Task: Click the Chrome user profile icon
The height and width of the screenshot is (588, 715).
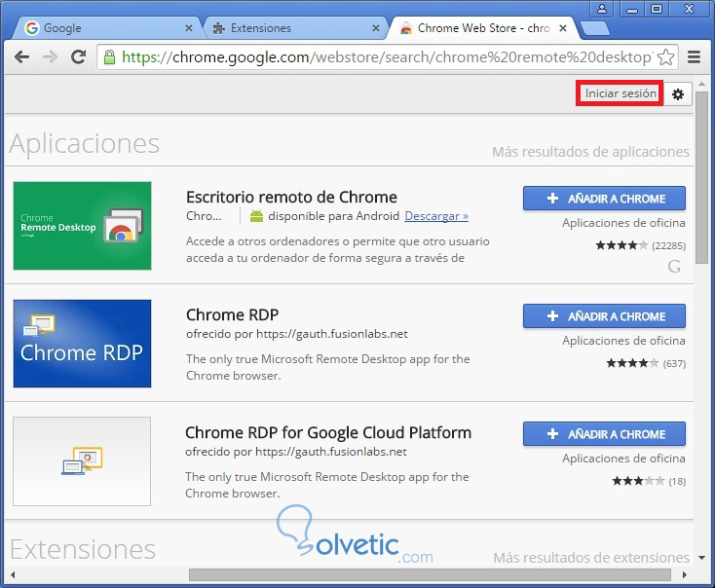Action: [x=601, y=9]
